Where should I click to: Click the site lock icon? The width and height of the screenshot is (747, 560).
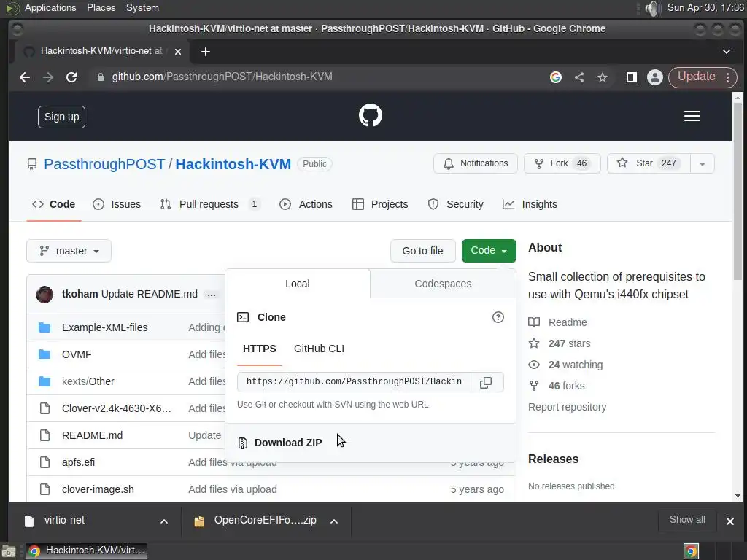point(101,77)
